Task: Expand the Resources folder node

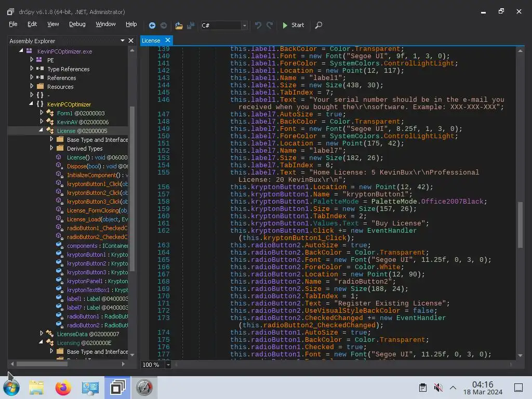Action: [32, 86]
